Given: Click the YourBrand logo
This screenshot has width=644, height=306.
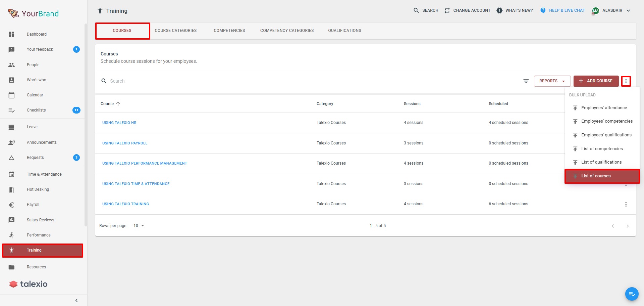Looking at the screenshot, I should (33, 13).
